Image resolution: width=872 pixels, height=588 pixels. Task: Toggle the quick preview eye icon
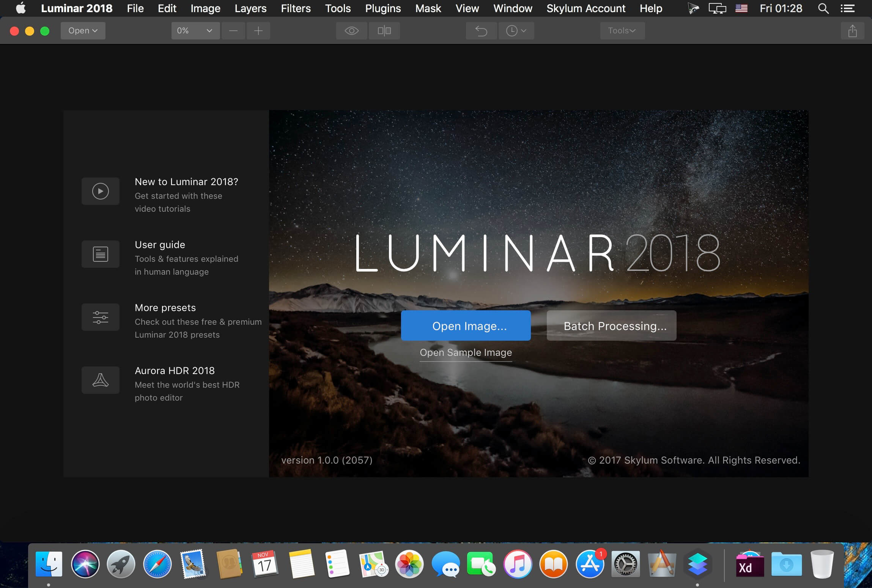pos(351,31)
